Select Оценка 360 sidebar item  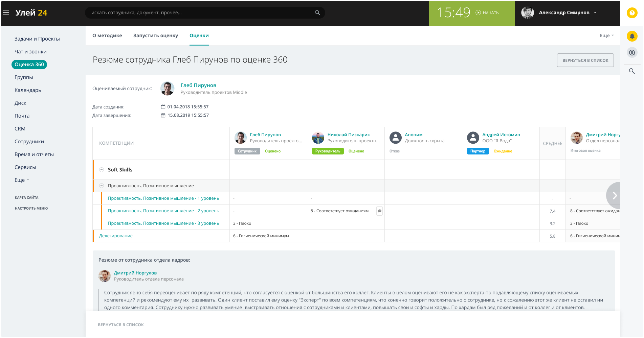[29, 65]
